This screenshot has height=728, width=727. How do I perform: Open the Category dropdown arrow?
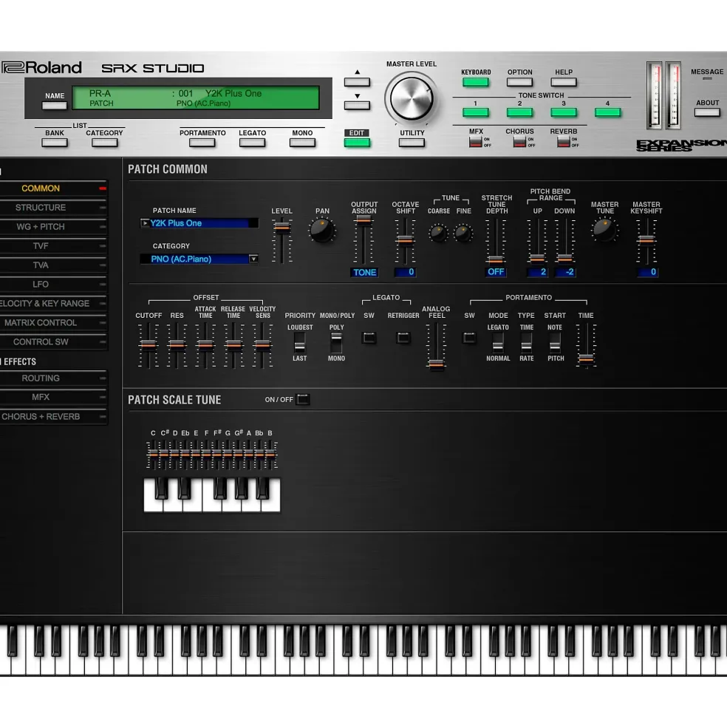(253, 259)
